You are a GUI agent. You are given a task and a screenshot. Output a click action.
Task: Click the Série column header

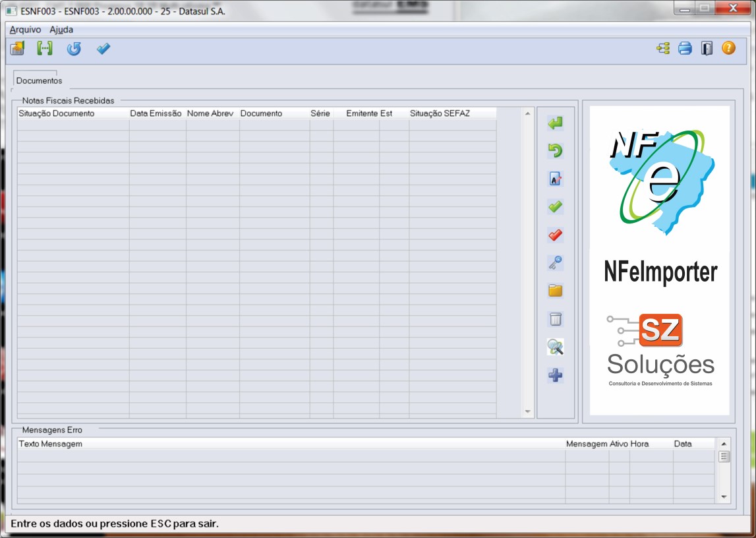tap(321, 113)
